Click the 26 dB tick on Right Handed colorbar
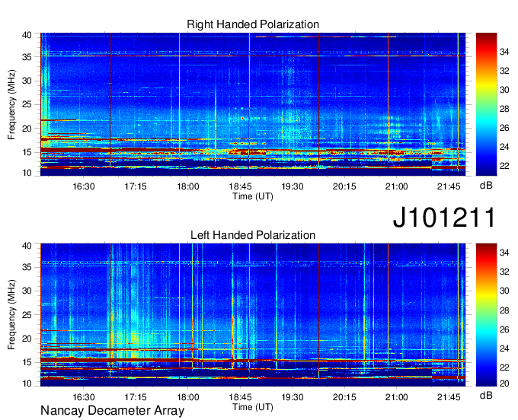The image size is (518, 420). [x=504, y=128]
